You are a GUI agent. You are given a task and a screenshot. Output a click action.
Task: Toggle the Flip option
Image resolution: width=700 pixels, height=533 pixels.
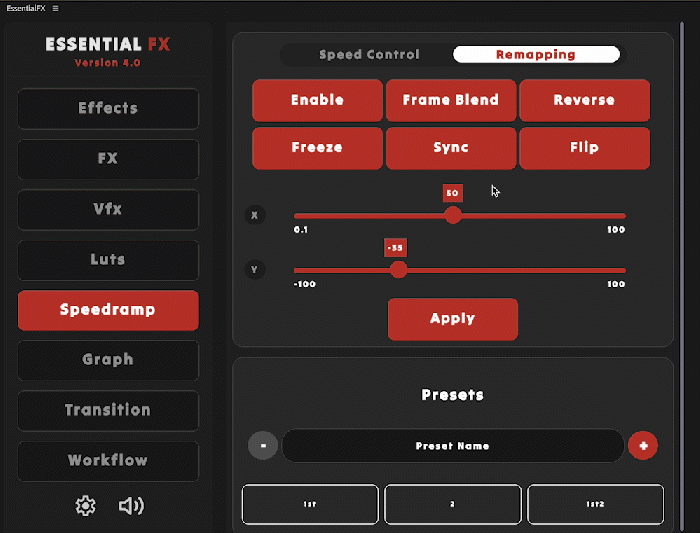(x=584, y=148)
